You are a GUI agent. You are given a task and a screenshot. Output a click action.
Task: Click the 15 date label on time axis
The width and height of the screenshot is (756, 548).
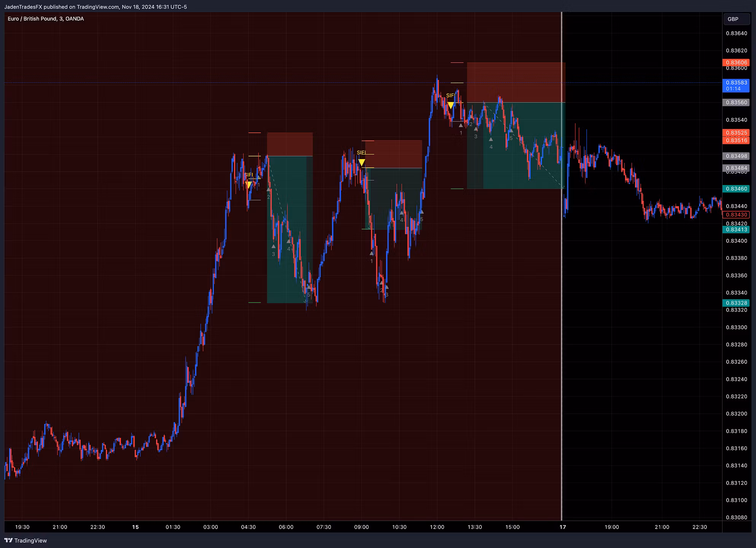pyautogui.click(x=136, y=527)
